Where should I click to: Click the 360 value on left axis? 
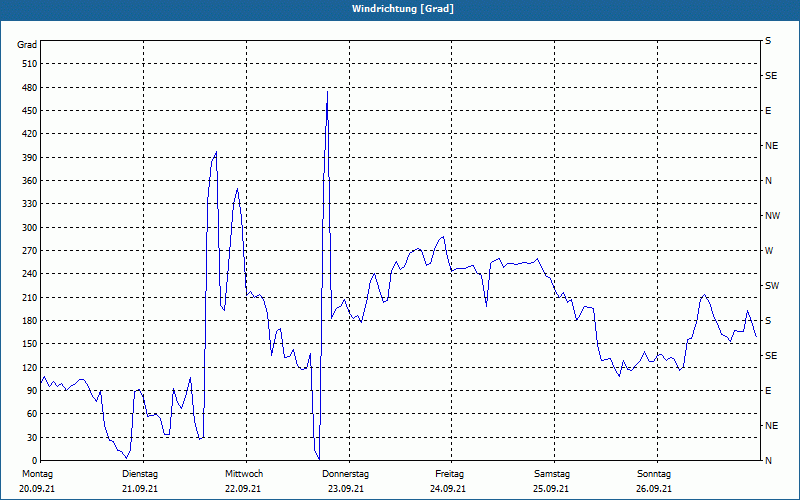coord(30,181)
